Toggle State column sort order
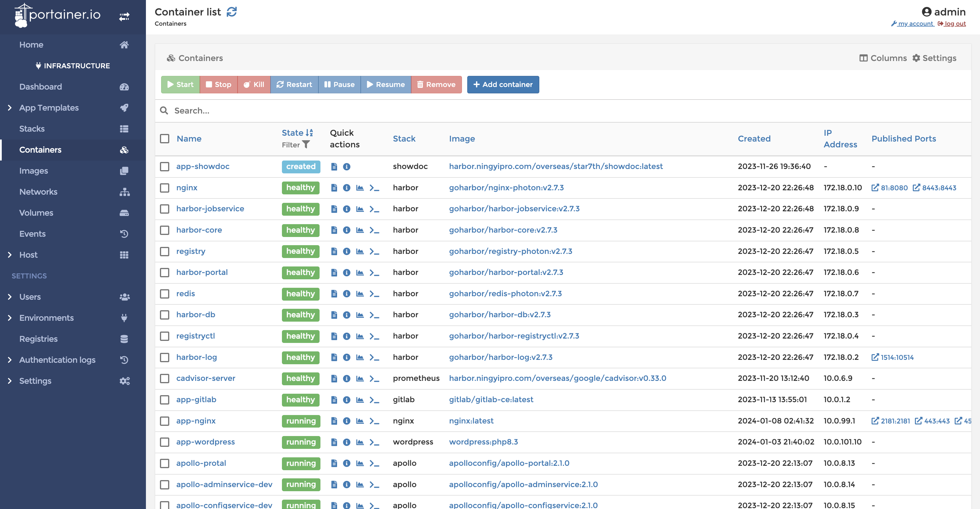Screen dimensions: 980x509 (297, 133)
